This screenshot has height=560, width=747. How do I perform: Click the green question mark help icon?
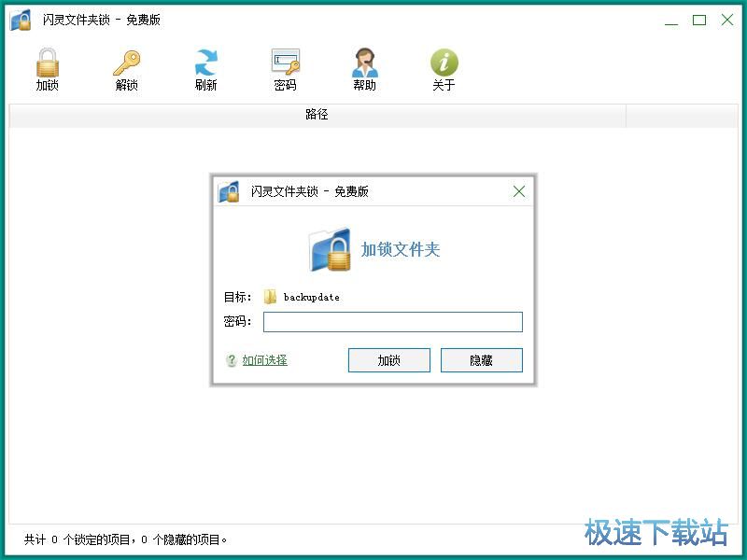click(x=231, y=360)
